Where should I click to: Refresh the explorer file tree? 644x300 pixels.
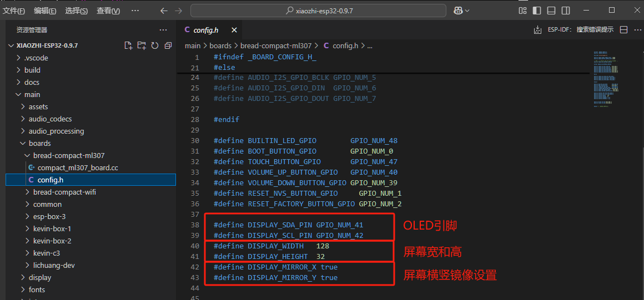click(x=155, y=45)
